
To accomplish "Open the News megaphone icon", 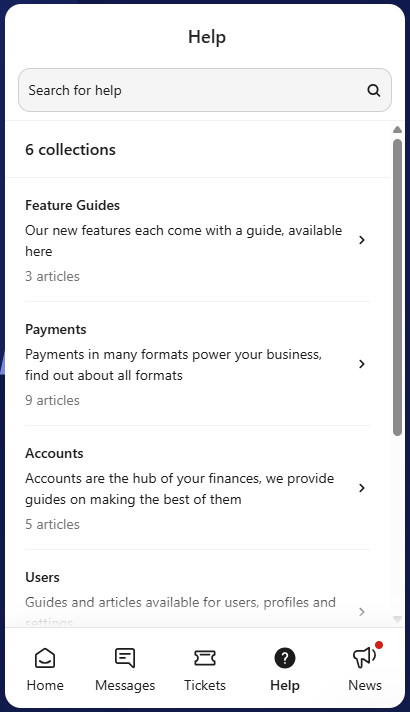I will coord(364,658).
